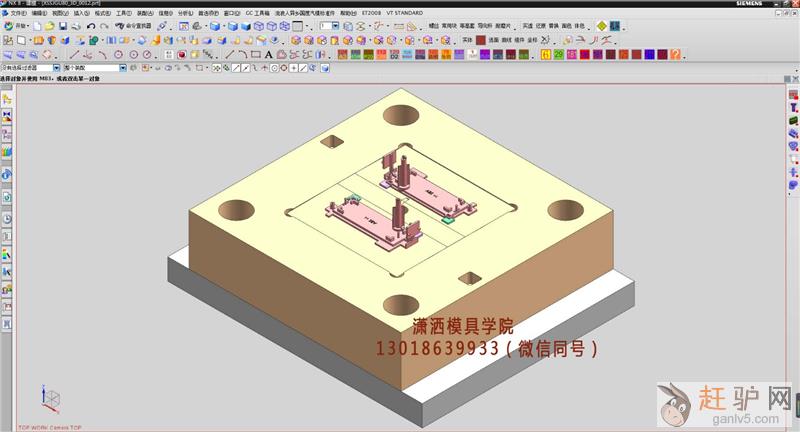Click the yellow diamond icon in toolbar
This screenshot has height=432, width=800.
point(601,26)
